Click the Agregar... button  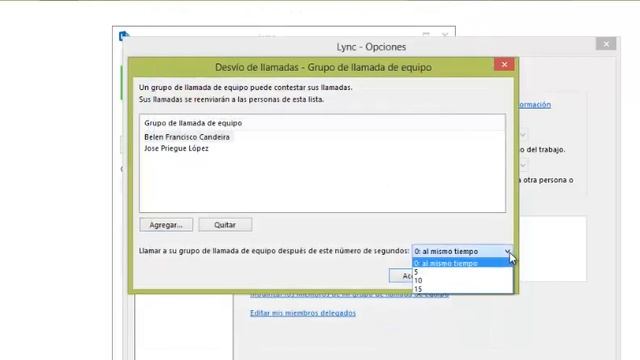[166, 225]
